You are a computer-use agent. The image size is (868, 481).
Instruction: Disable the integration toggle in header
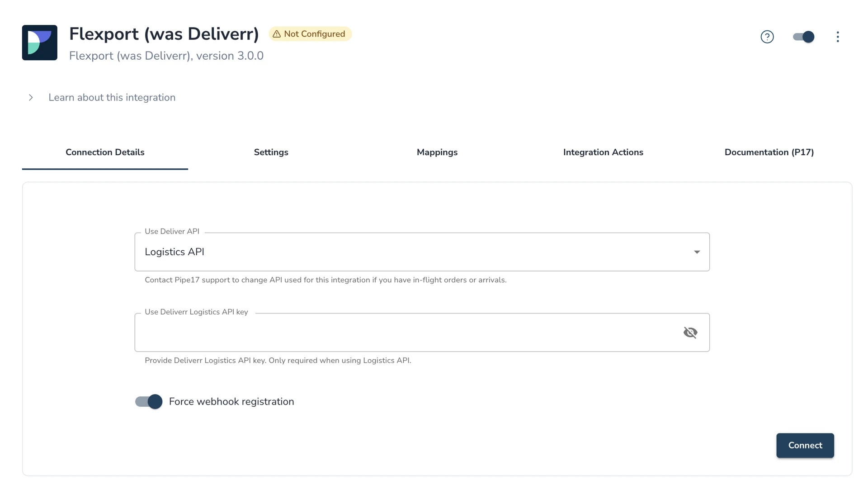(803, 37)
